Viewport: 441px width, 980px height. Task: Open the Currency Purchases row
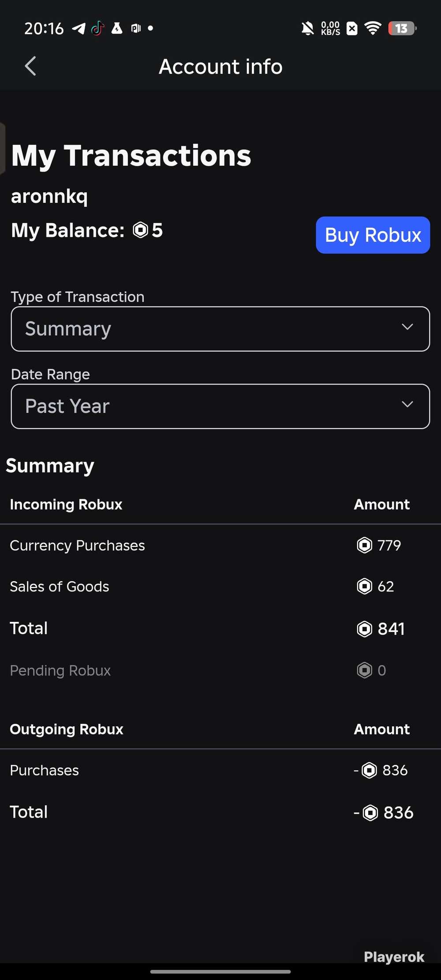(220, 546)
